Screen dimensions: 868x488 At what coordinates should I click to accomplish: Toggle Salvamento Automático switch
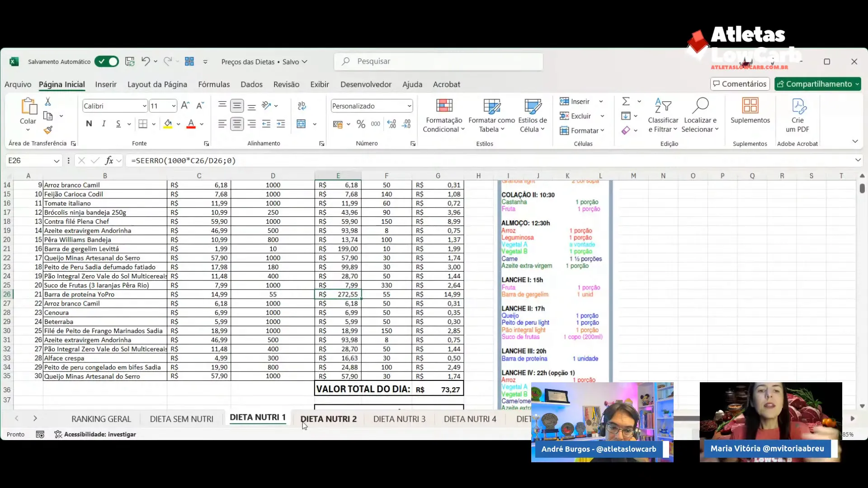(107, 61)
